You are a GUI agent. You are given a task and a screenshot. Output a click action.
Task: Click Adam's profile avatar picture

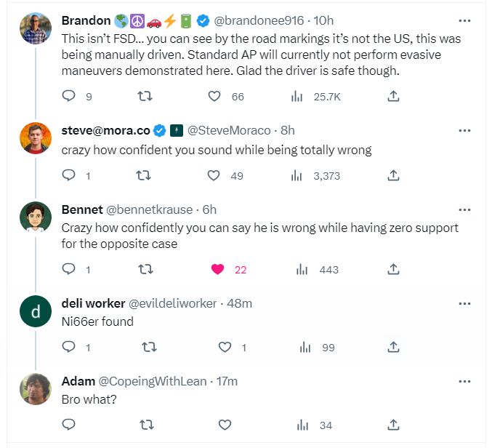pos(36,389)
